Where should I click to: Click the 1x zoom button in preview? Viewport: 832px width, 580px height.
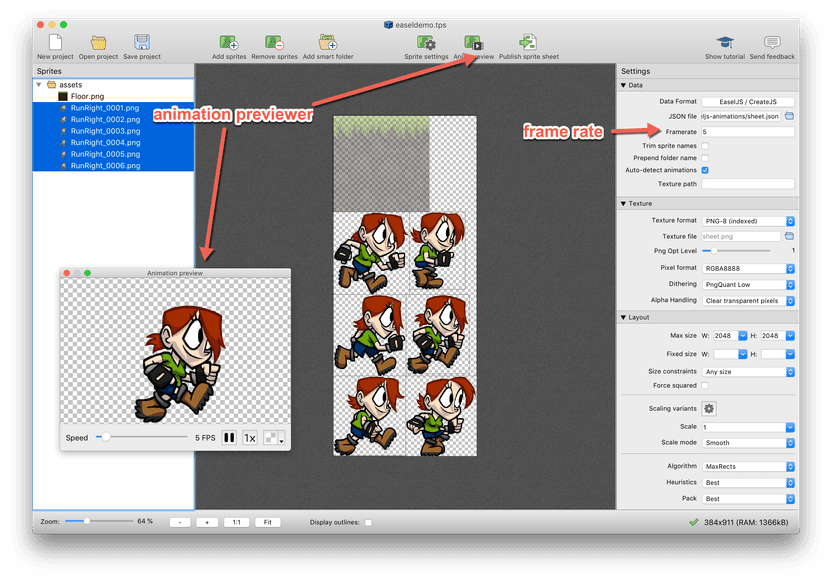click(249, 437)
